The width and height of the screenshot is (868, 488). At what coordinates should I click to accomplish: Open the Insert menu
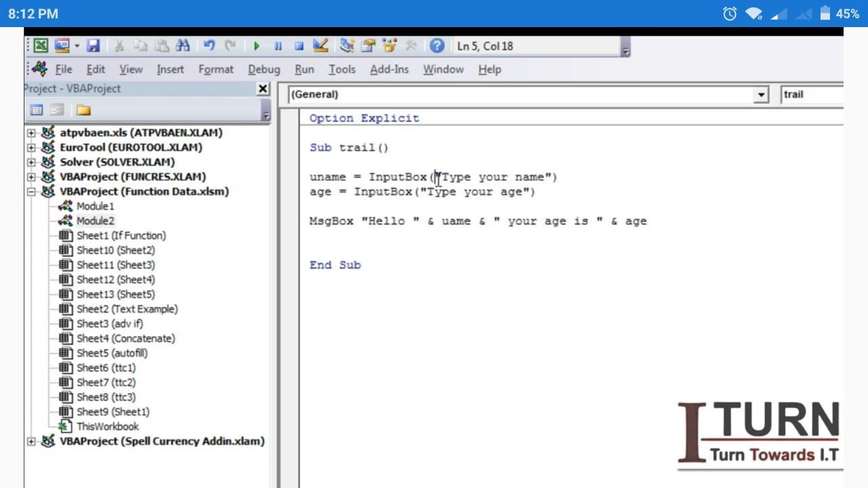click(170, 69)
